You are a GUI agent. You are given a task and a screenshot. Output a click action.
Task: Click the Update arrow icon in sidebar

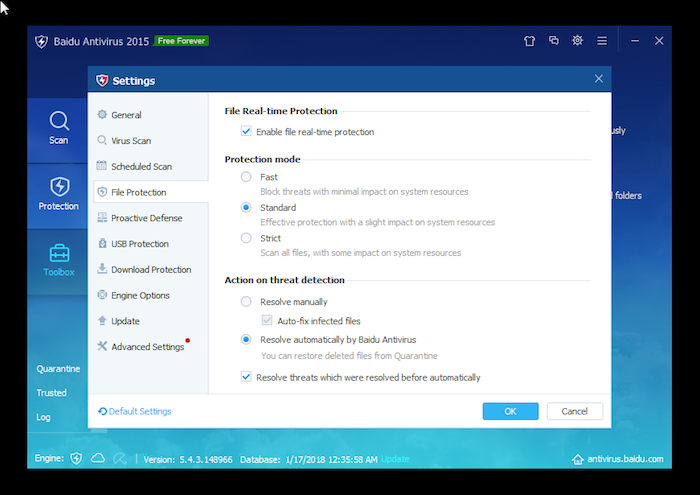click(102, 320)
